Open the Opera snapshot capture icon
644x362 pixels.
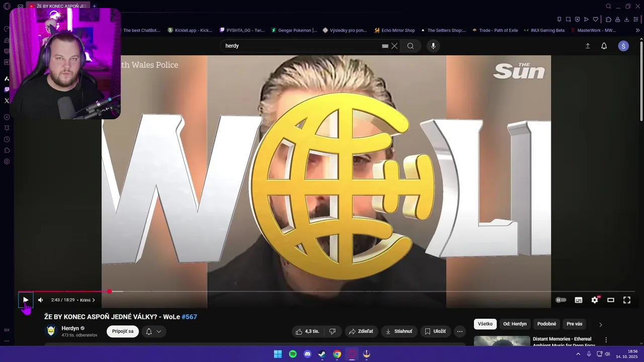568,20
